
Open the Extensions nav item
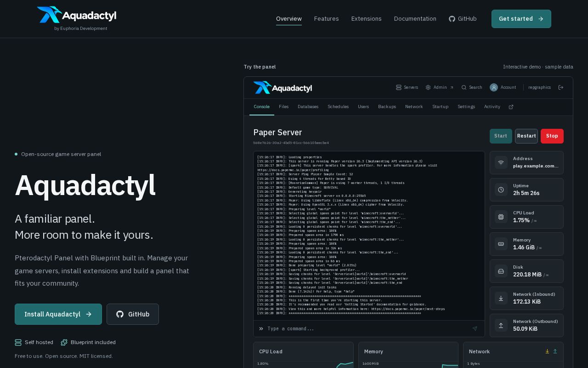click(x=367, y=19)
